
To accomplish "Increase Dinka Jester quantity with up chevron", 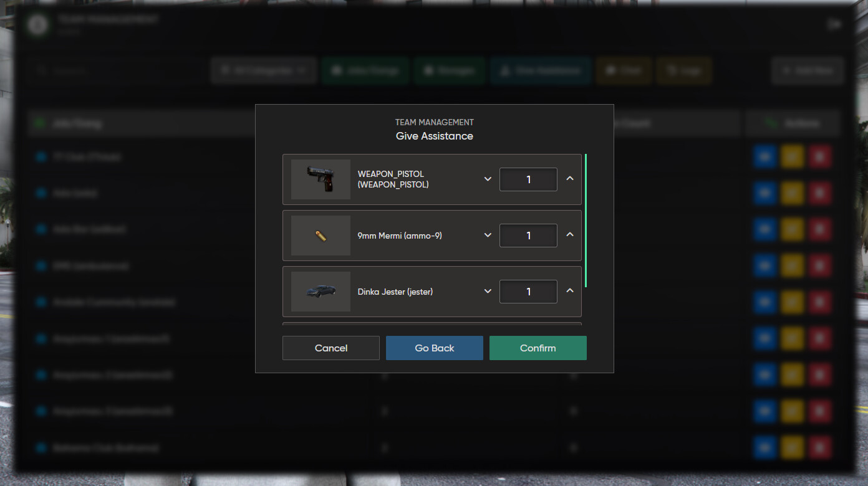I will pos(570,290).
